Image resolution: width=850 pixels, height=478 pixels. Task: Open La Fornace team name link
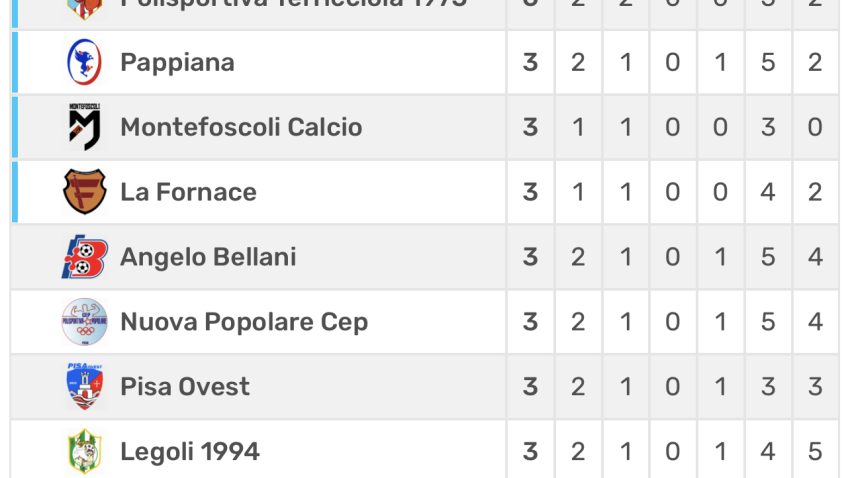pos(189,192)
